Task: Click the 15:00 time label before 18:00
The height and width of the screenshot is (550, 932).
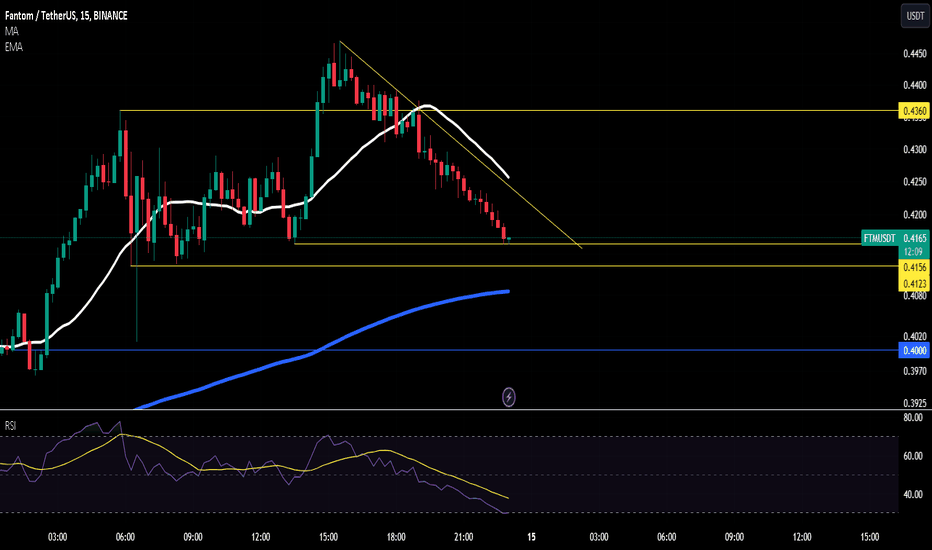Action: pos(328,537)
